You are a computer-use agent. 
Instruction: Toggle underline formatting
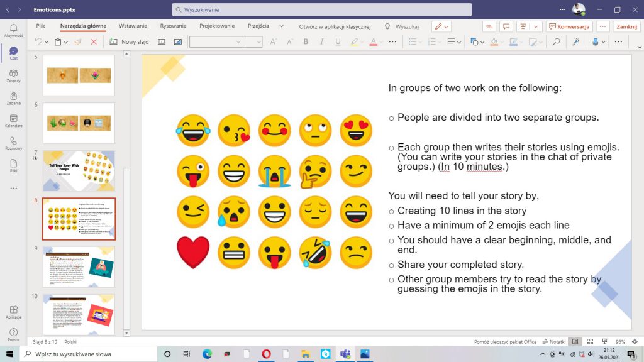pos(338,42)
